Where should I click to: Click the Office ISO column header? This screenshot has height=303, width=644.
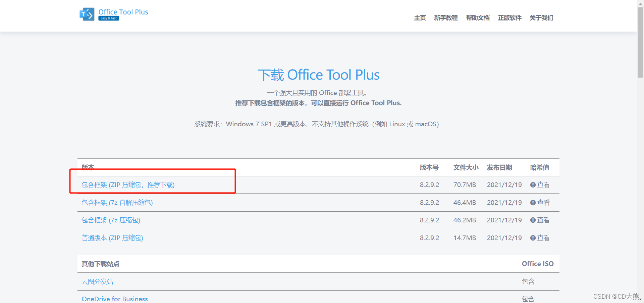[x=538, y=264]
